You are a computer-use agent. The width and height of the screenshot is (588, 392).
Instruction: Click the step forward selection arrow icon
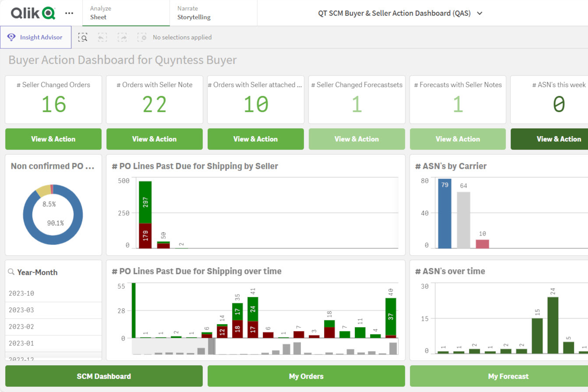(x=122, y=37)
